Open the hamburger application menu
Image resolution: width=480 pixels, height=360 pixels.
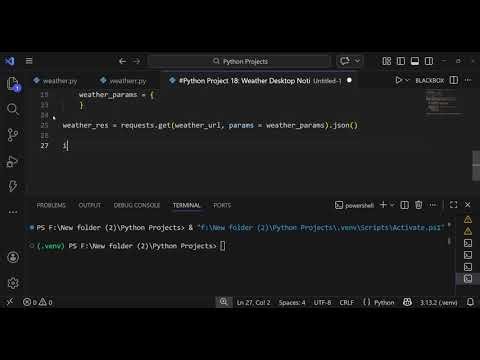pyautogui.click(x=29, y=61)
